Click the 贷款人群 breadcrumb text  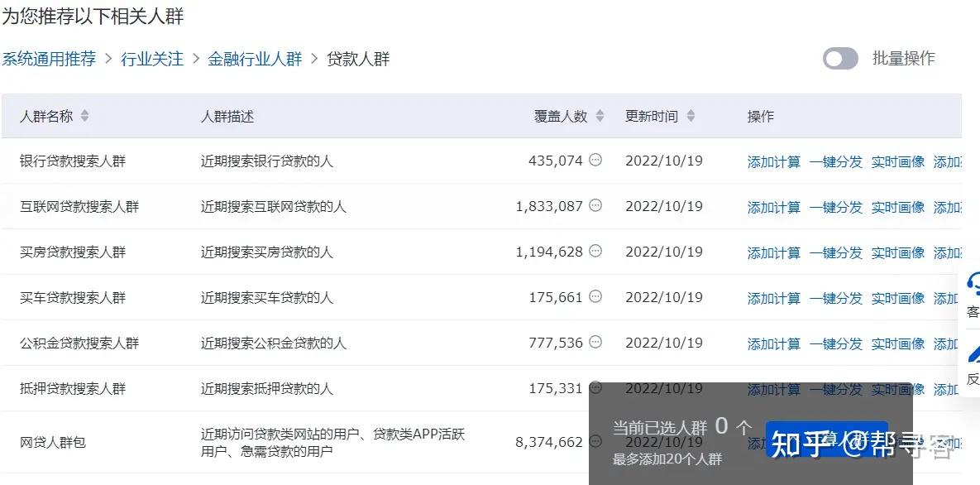pyautogui.click(x=358, y=59)
